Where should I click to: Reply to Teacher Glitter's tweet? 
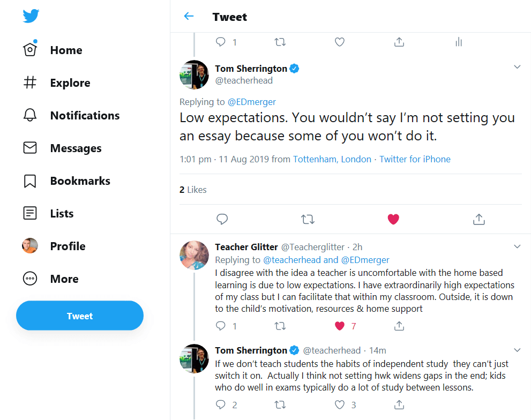(221, 326)
